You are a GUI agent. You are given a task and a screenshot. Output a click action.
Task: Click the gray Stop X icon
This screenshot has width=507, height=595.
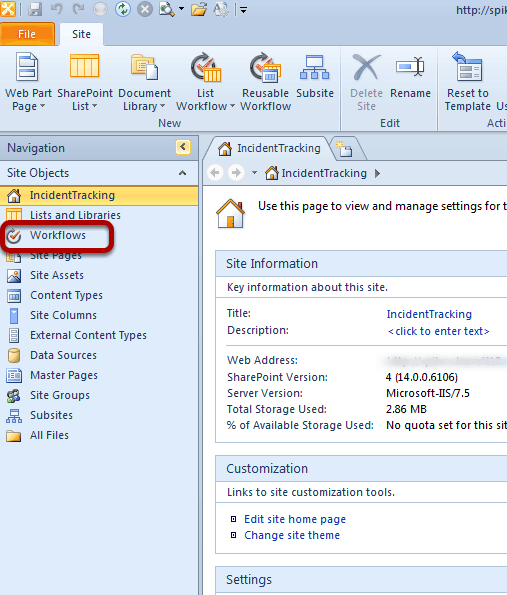[x=145, y=9]
